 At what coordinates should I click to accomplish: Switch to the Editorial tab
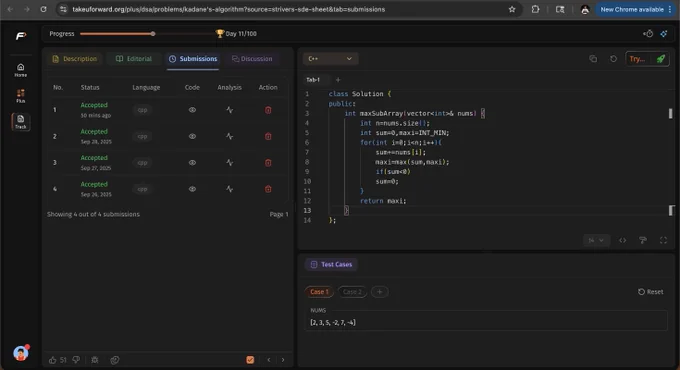coord(134,59)
